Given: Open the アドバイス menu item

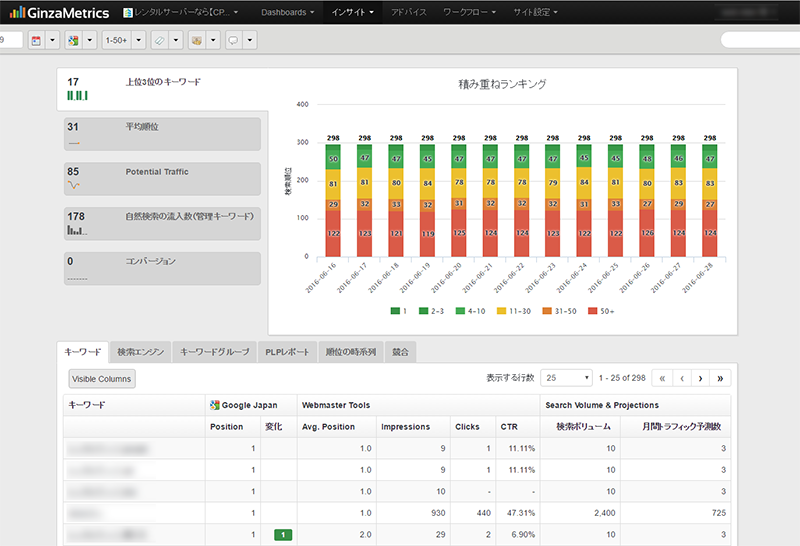Looking at the screenshot, I should click(x=409, y=12).
